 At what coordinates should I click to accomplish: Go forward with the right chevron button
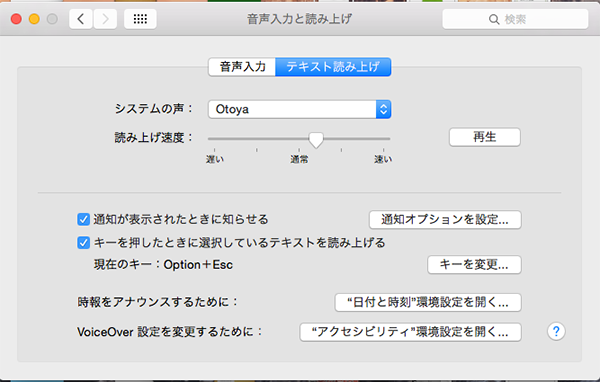[x=105, y=19]
